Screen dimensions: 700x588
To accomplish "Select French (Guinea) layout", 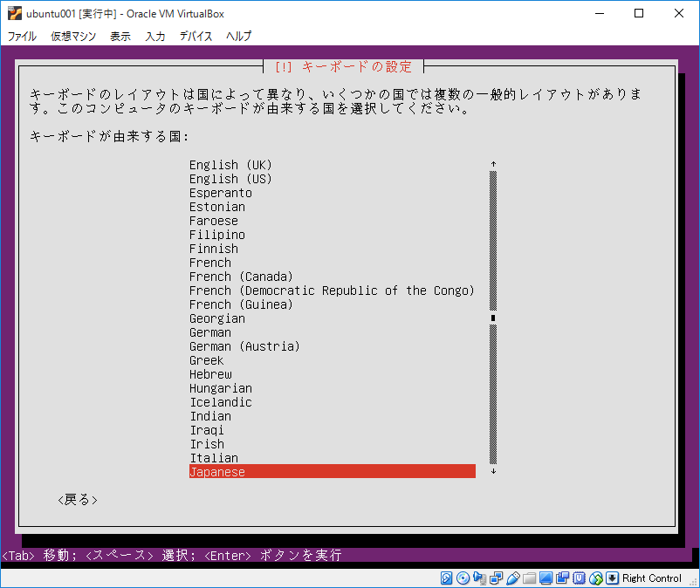I will [x=333, y=304].
